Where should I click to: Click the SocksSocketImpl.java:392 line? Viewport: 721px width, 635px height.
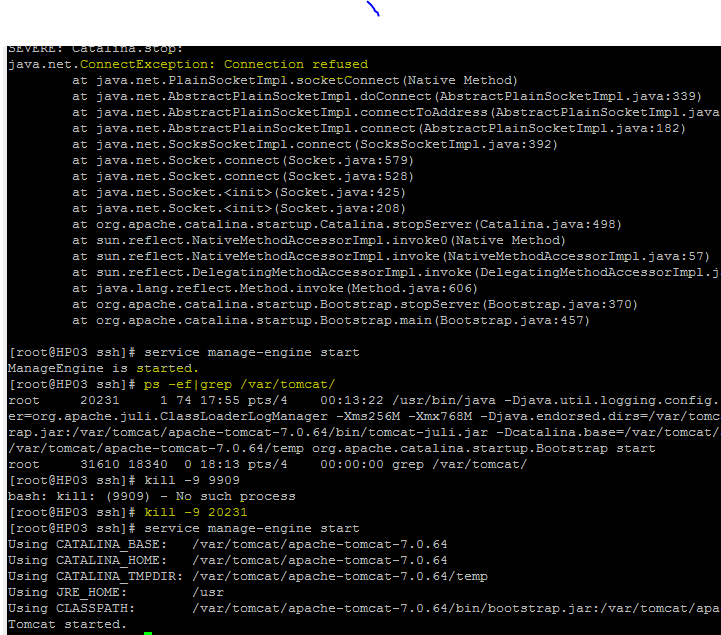[x=315, y=144]
